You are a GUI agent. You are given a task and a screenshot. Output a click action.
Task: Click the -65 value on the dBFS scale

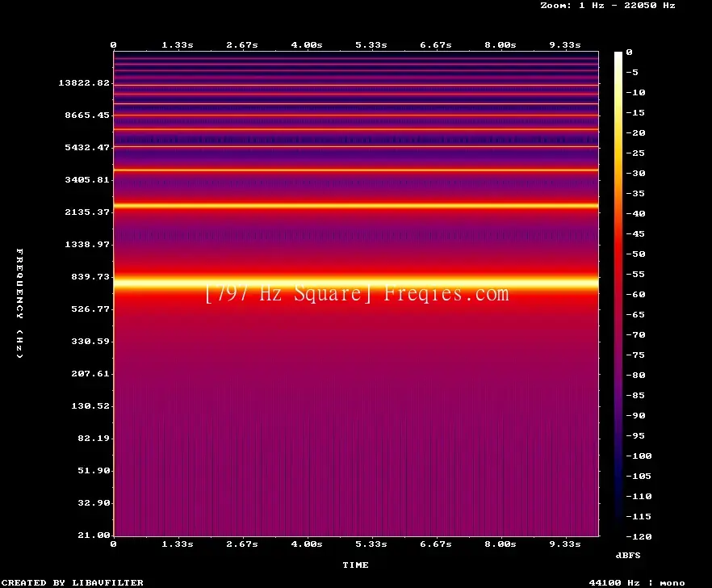[635, 314]
